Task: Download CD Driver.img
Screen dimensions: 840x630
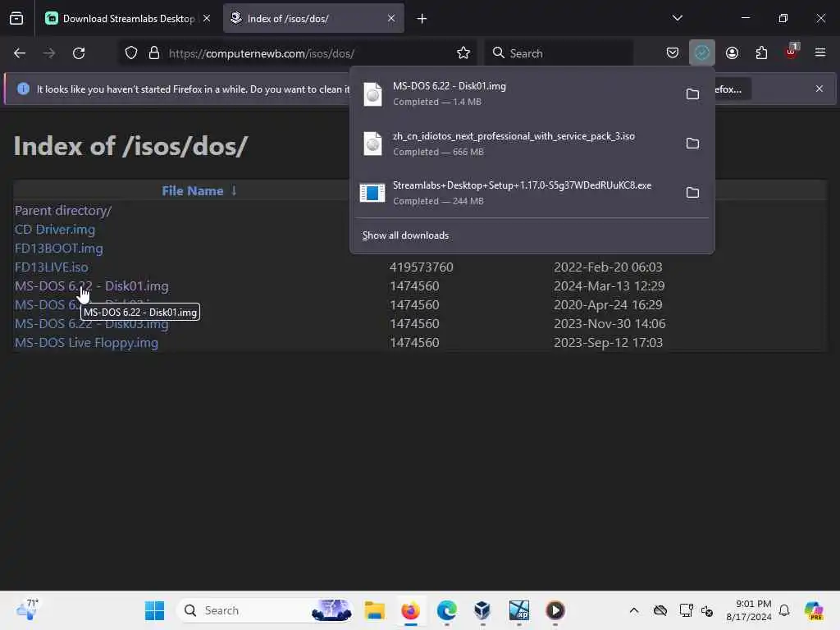Action: coord(55,230)
